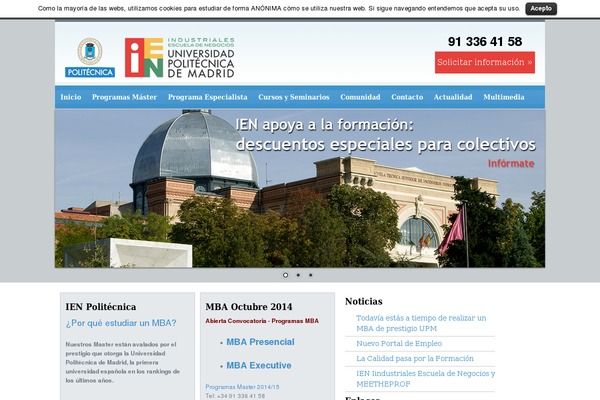Open the MEETHEPROF news link
The image size is (600, 400).
[x=426, y=379]
